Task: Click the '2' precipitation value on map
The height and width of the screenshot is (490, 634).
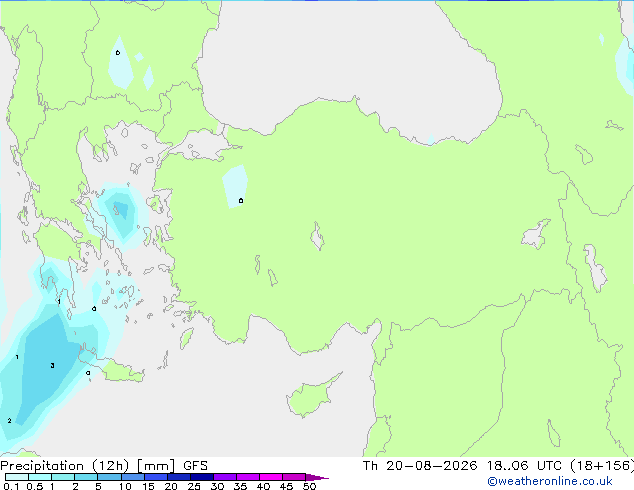Action: coord(9,421)
